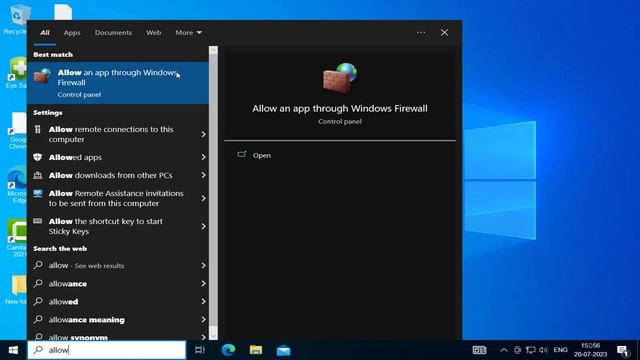
Task: Select Microsoft Edge desktop shortcut
Action: [17, 185]
